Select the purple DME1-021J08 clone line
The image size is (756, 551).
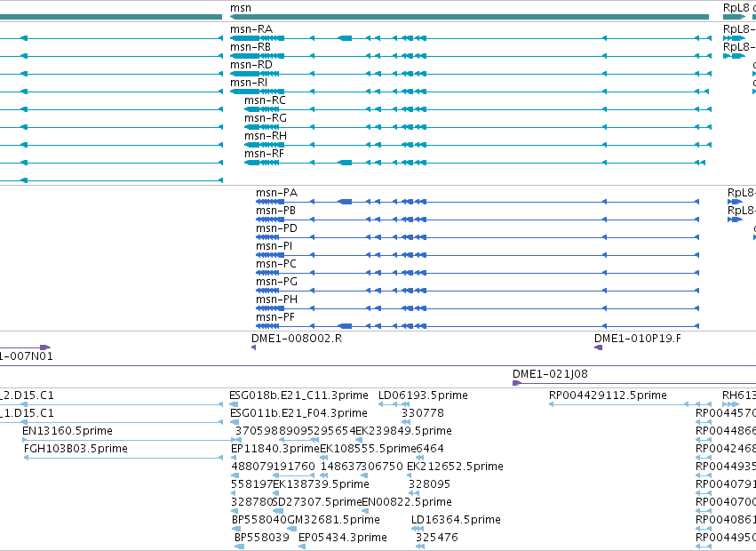pos(634,383)
